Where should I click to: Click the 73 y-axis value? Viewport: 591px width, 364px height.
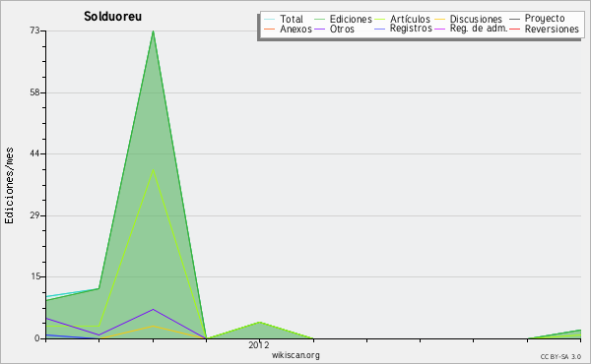click(35, 30)
